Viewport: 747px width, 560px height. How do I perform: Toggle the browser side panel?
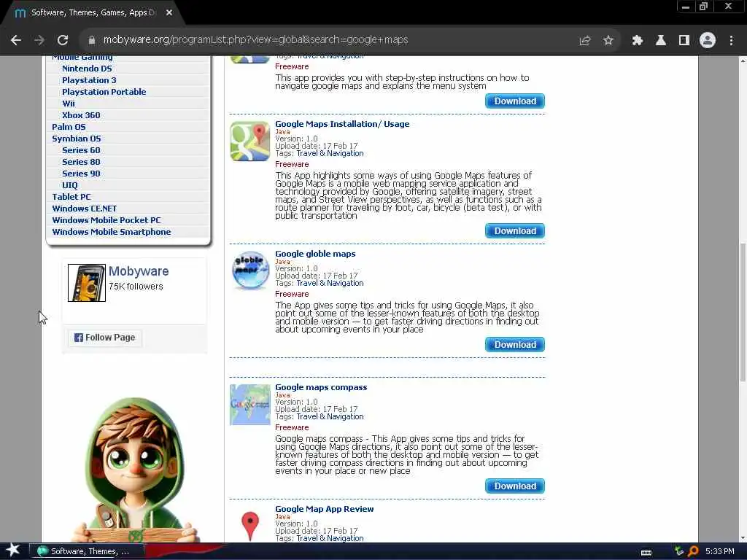point(684,41)
